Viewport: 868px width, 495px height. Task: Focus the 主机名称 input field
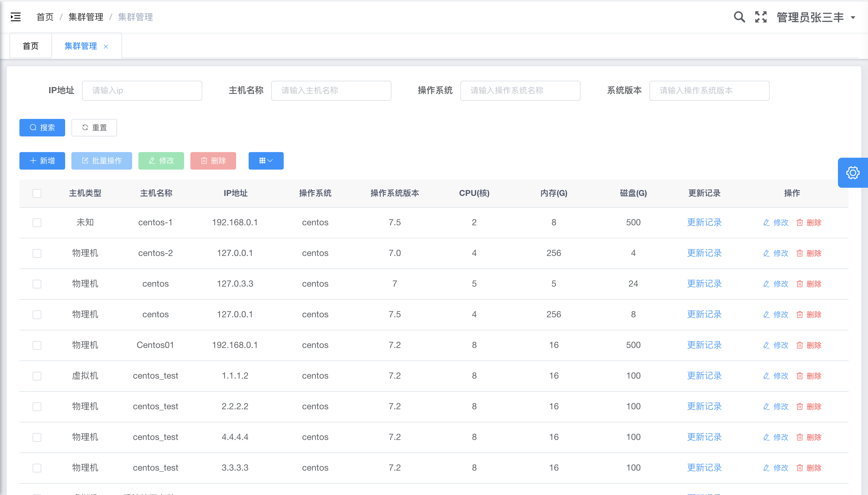coord(331,90)
